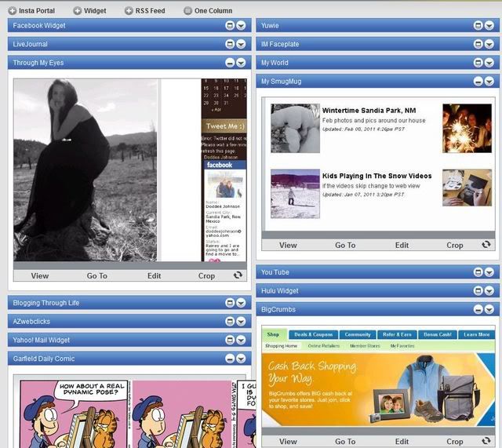Collapse the Through My Eyes panel

(230, 63)
